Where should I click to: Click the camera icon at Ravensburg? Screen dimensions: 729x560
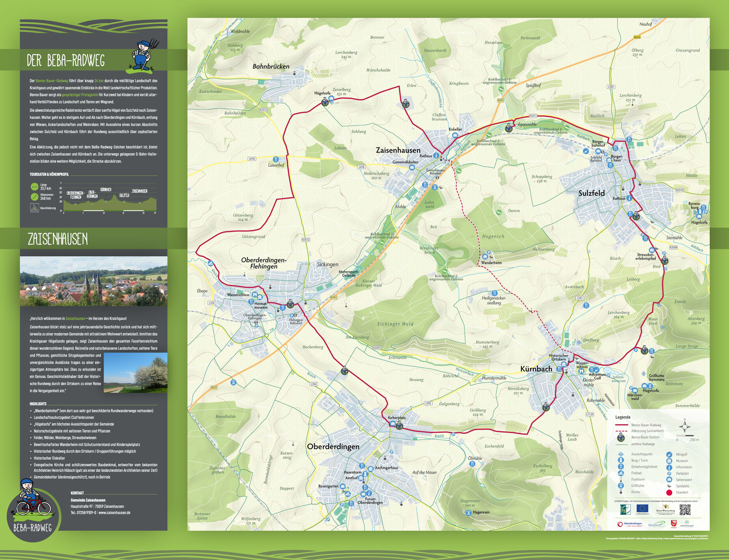coord(699,217)
